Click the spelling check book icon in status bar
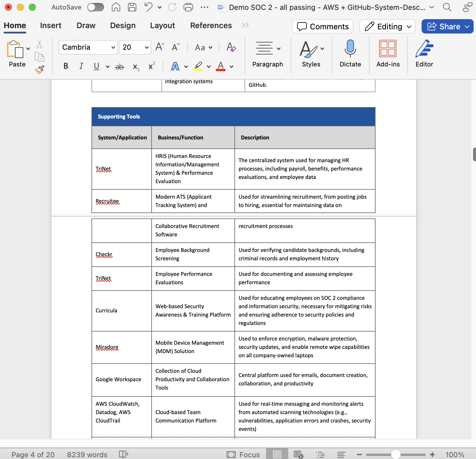 (123, 455)
